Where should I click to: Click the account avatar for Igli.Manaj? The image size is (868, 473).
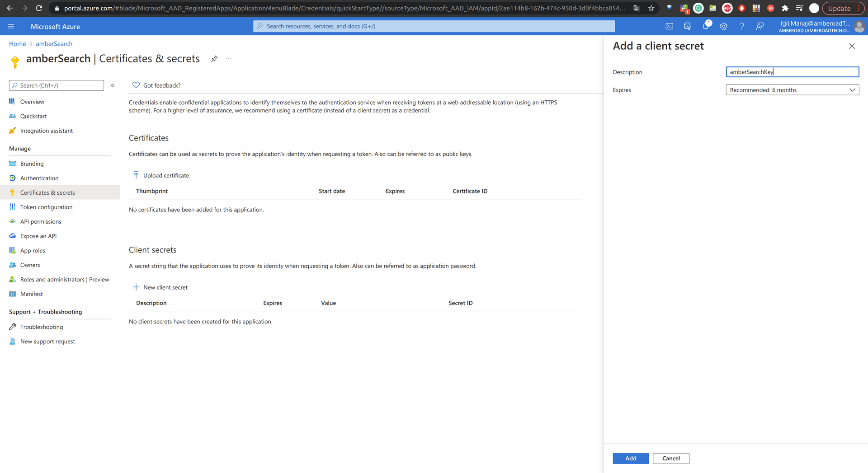(859, 26)
